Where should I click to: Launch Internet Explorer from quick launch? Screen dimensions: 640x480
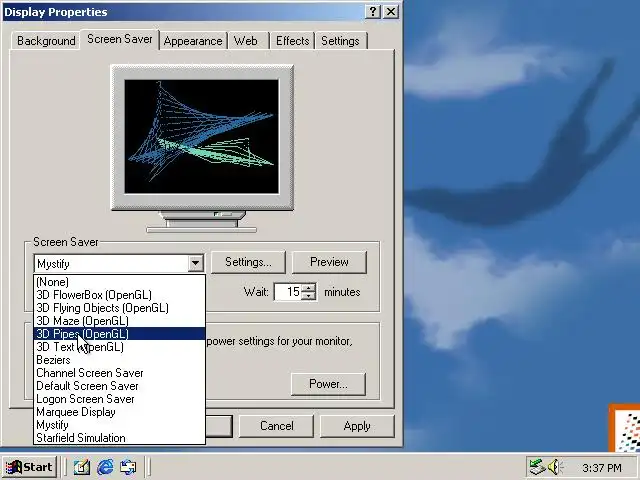pyautogui.click(x=105, y=467)
